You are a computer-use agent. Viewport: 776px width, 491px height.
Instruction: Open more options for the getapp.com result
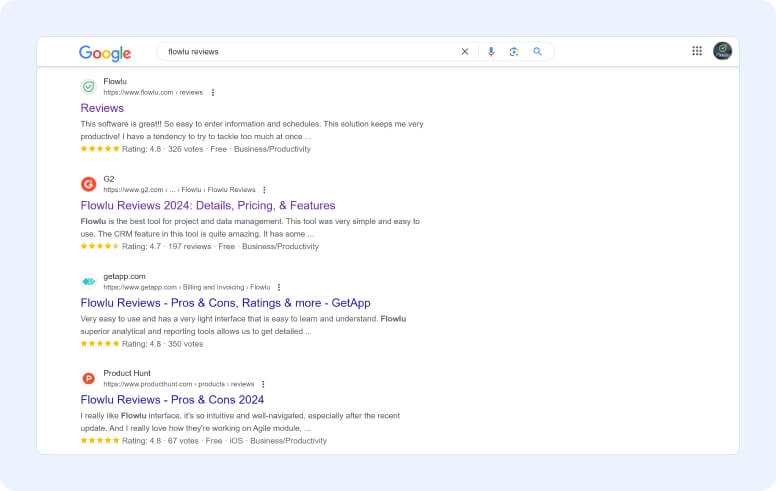(x=279, y=287)
